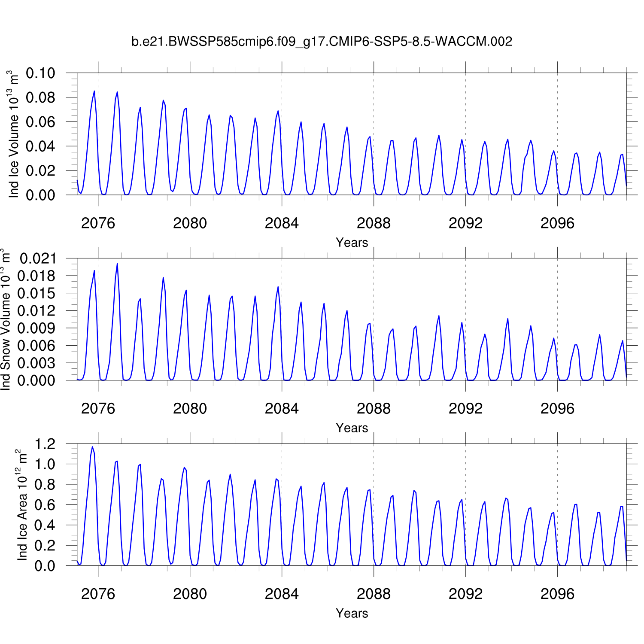Click the tallest peak in the Snow Volume curve
Image resolution: width=644 pixels, height=644 pixels.
tap(117, 264)
